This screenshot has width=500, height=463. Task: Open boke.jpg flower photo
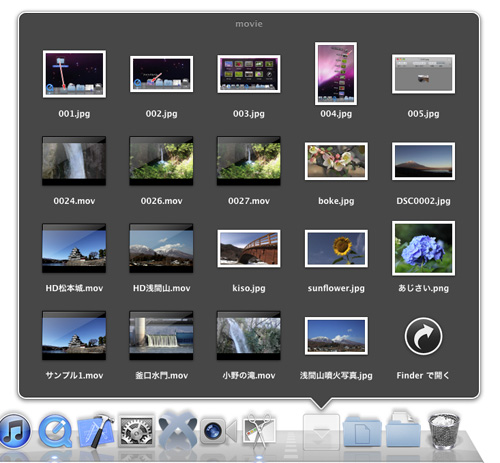(x=336, y=161)
